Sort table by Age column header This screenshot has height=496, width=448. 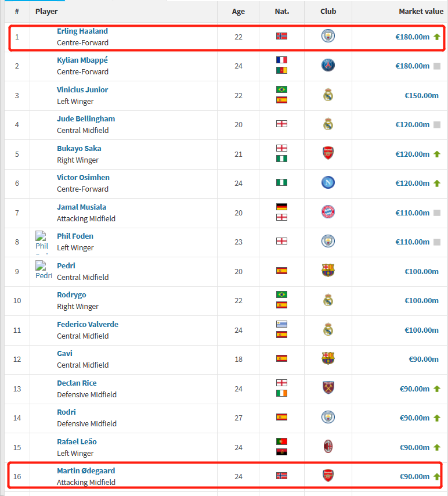(239, 12)
